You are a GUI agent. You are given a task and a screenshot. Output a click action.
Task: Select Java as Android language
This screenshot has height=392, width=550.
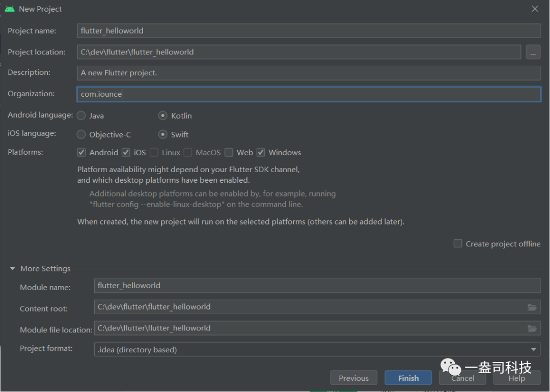pyautogui.click(x=81, y=116)
